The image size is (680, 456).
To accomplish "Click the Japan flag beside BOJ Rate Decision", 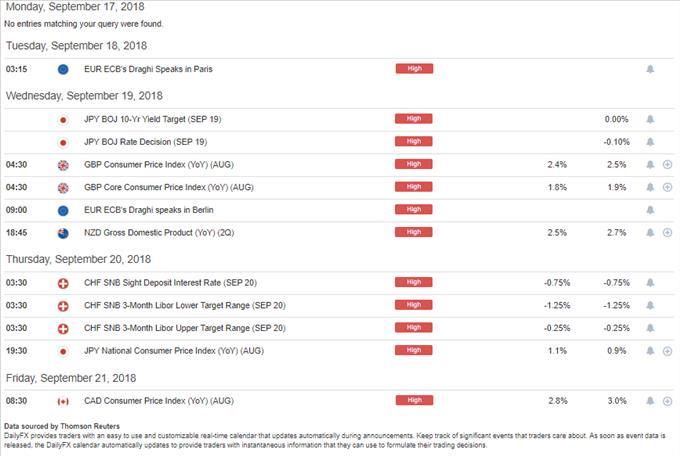I will (63, 141).
